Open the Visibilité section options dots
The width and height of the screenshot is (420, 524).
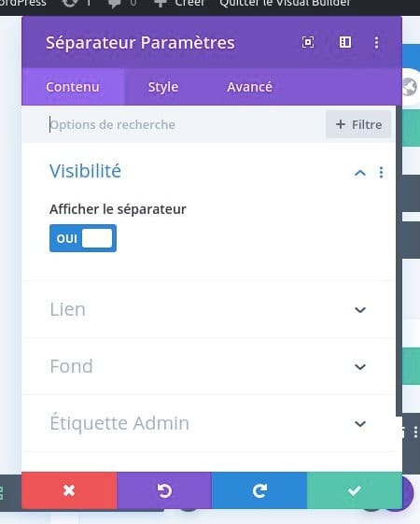[x=381, y=173]
